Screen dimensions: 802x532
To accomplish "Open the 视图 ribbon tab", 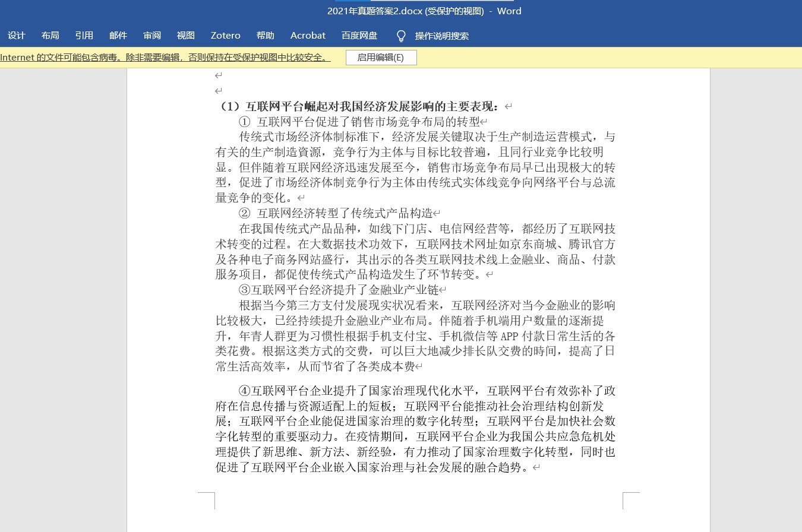I will click(x=186, y=36).
